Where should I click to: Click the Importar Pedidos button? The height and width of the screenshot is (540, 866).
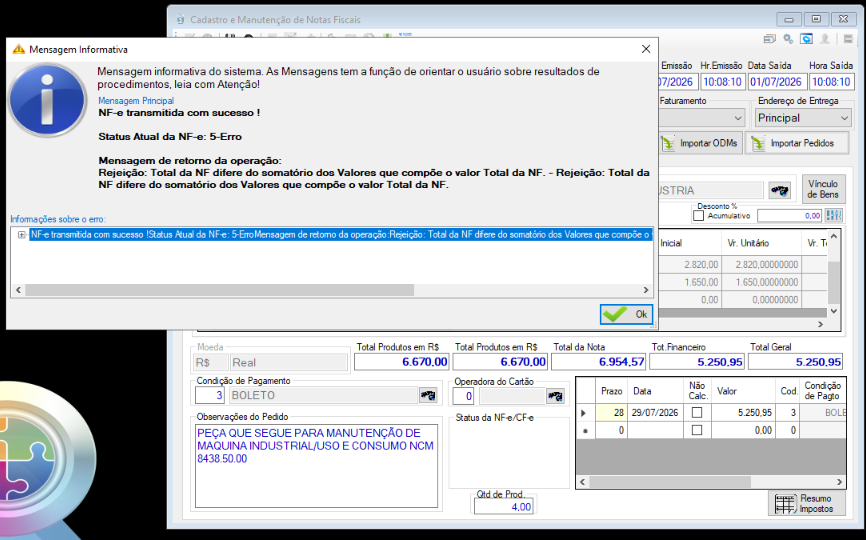coord(796,143)
